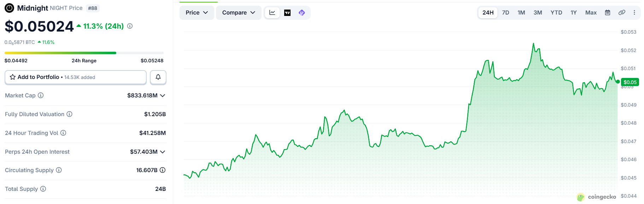Click the chart peak near $0.052

tap(533, 44)
